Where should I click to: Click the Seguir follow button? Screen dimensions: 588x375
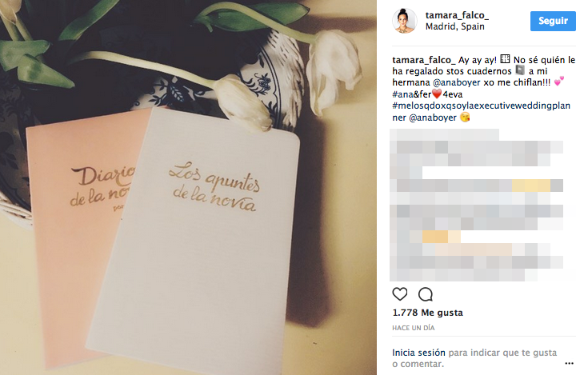tap(553, 21)
